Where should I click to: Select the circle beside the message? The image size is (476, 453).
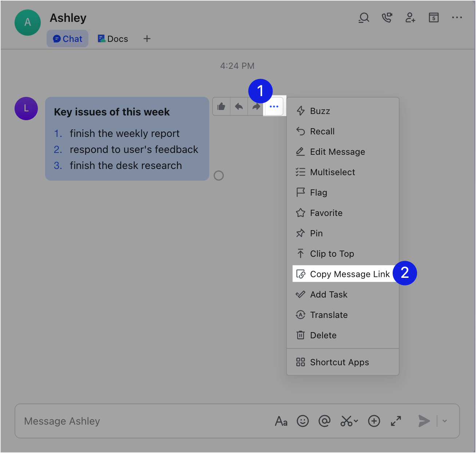point(219,176)
